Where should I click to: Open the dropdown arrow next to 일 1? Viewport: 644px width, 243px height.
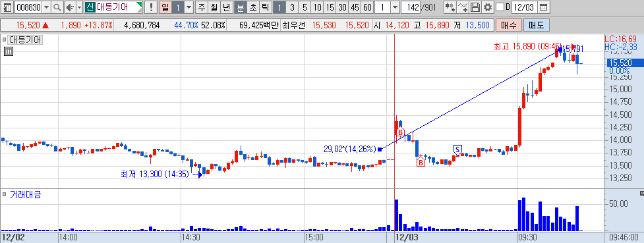click(x=189, y=7)
